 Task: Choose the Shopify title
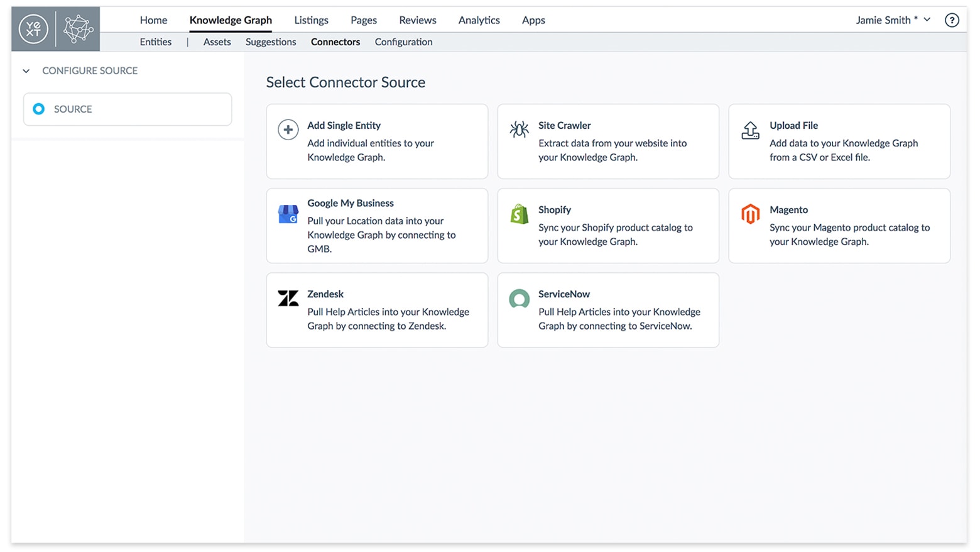(554, 210)
